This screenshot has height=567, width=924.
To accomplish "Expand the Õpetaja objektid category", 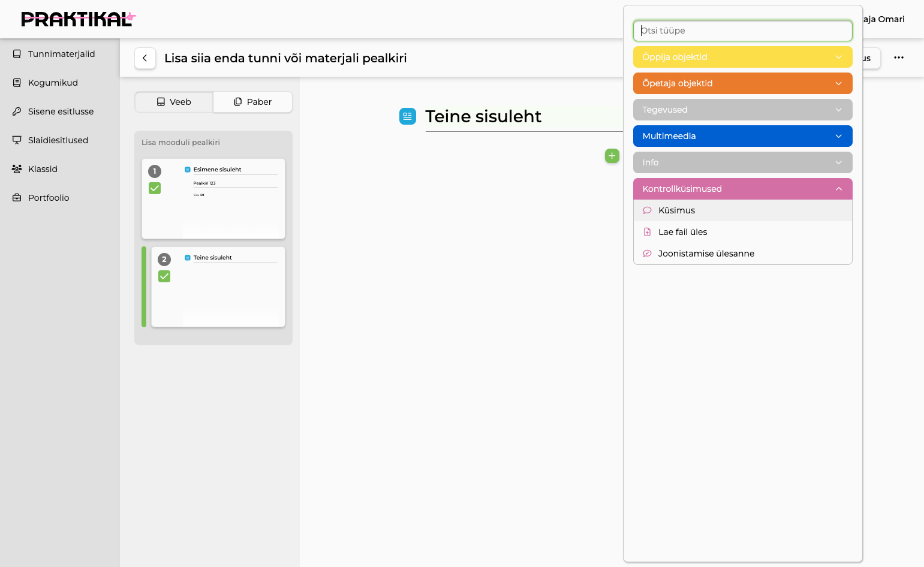I will point(743,83).
